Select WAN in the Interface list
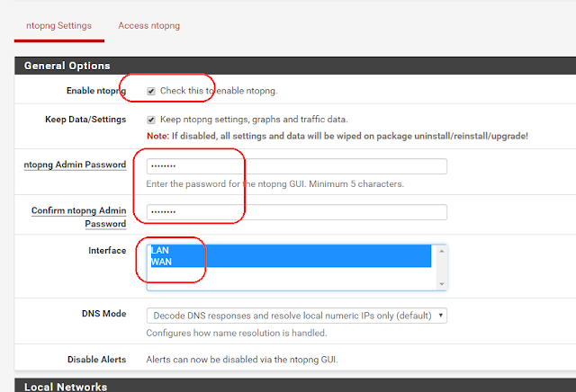576x392 pixels. (291, 262)
